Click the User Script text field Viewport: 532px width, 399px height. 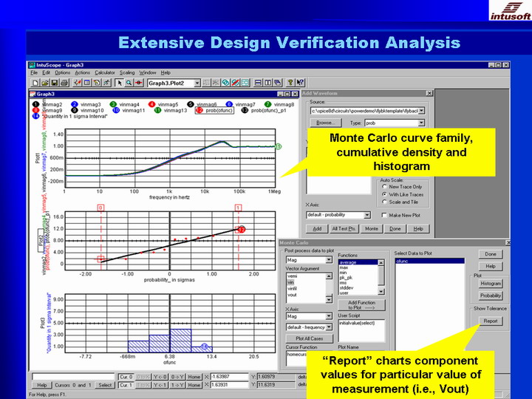pos(361,330)
